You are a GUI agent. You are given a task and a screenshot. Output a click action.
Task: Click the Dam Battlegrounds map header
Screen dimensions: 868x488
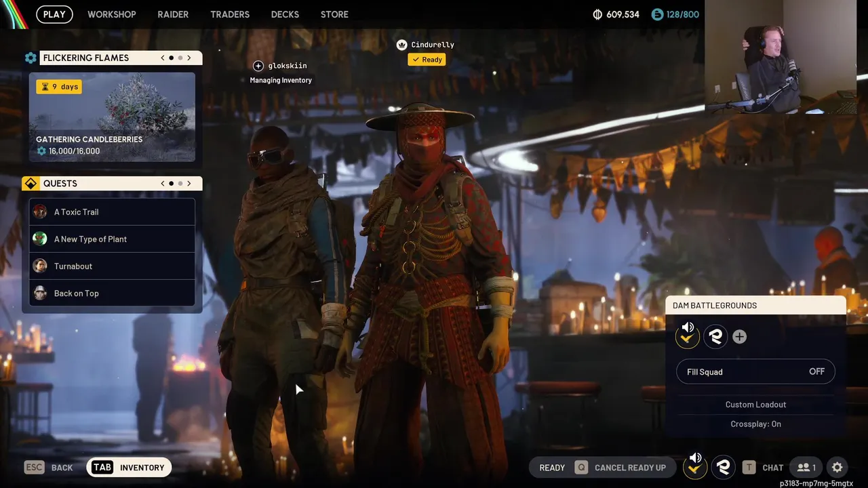pyautogui.click(x=755, y=305)
